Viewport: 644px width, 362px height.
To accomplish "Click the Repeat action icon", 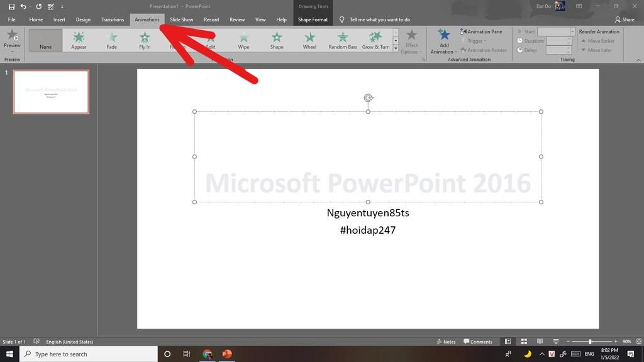I will click(x=38, y=6).
